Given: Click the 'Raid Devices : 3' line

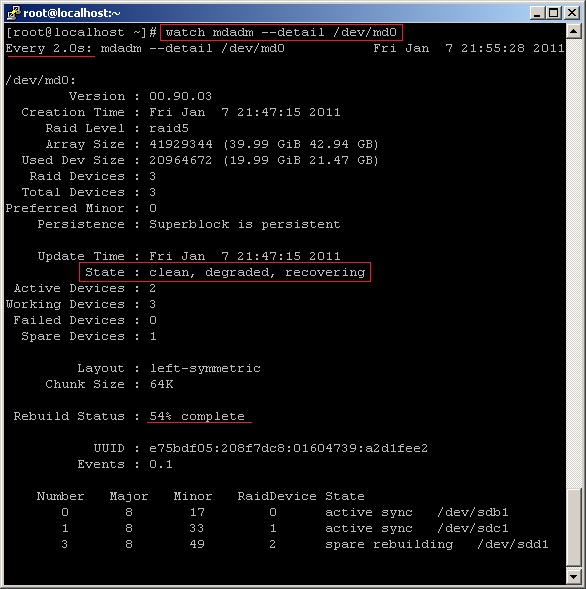Looking at the screenshot, I should (93, 176).
